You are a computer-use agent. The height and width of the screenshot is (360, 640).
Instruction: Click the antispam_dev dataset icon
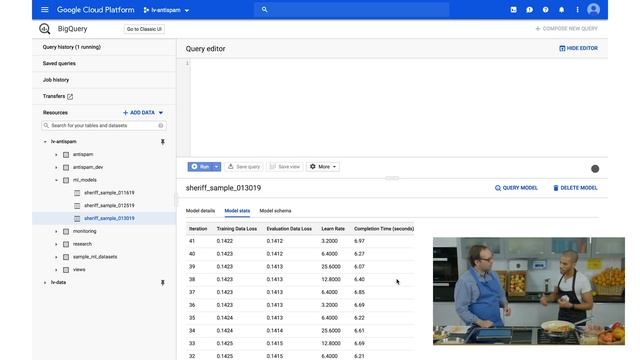click(x=66, y=167)
